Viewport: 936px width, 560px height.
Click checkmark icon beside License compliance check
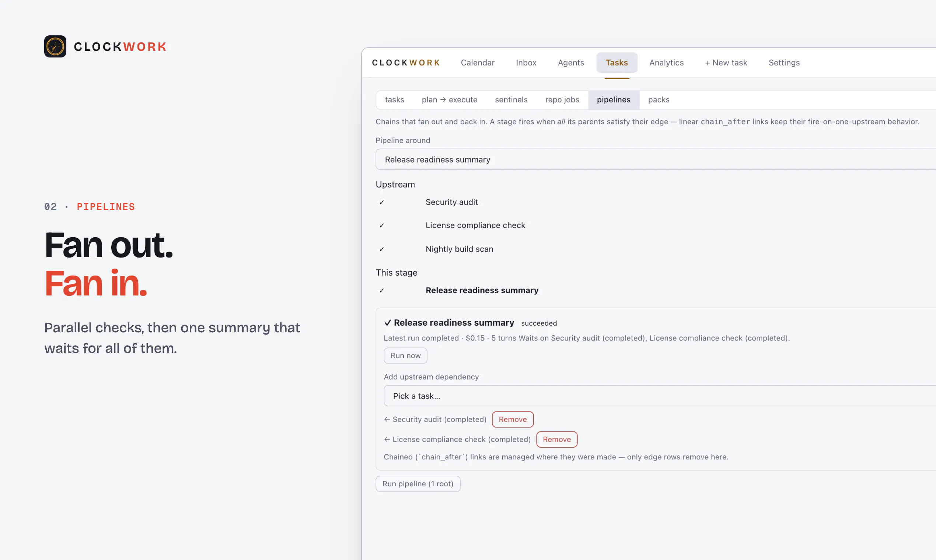381,226
